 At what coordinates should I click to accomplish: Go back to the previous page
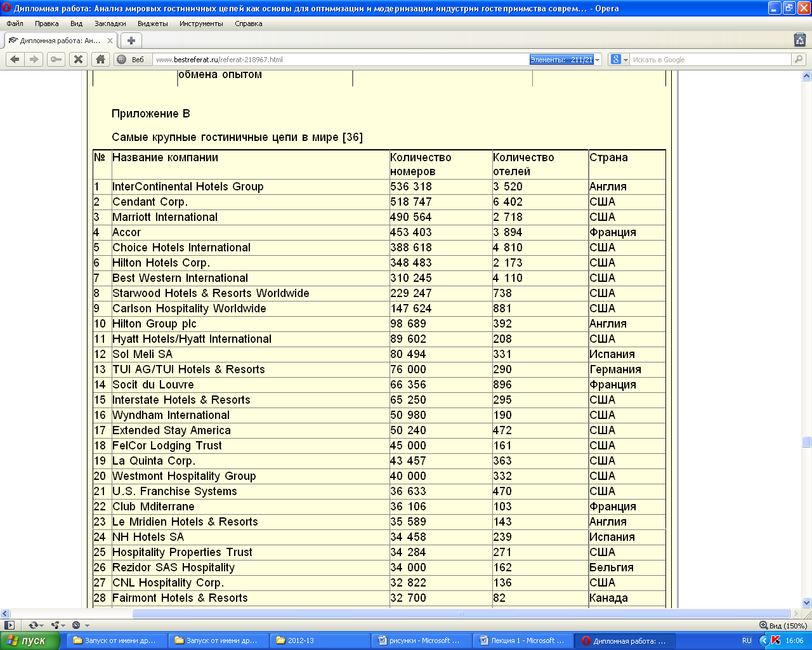click(15, 59)
